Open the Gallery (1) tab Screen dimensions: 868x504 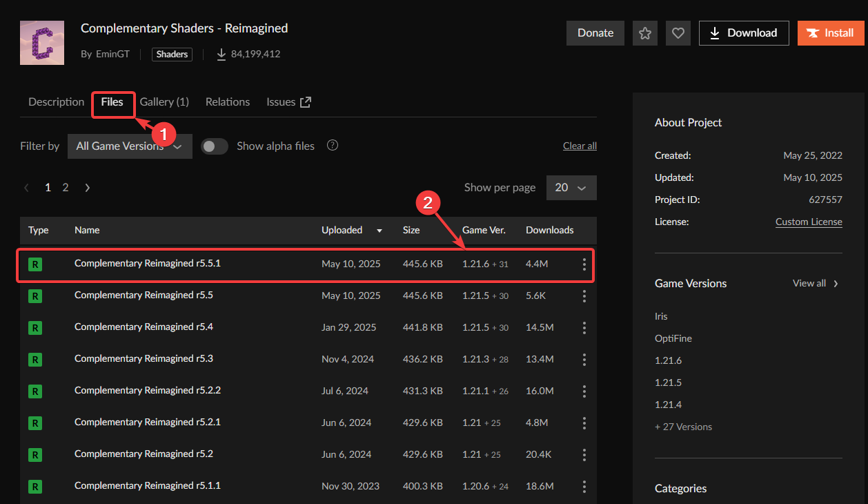[164, 101]
